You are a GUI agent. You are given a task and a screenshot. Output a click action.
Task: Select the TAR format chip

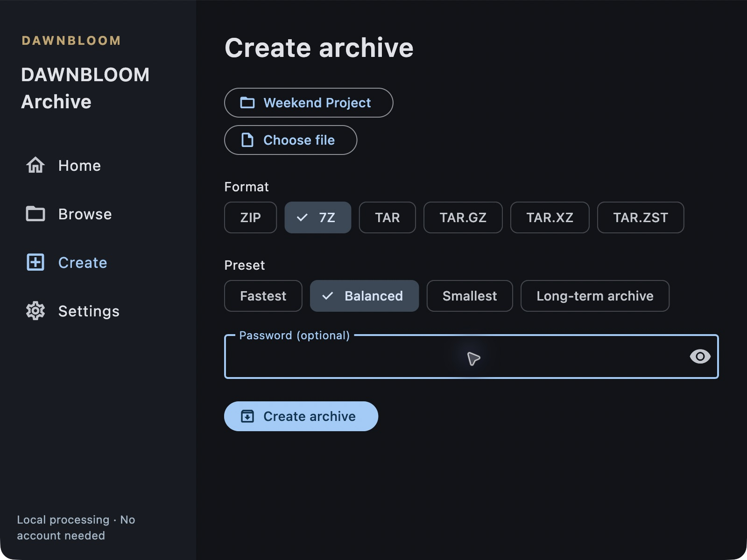388,217
